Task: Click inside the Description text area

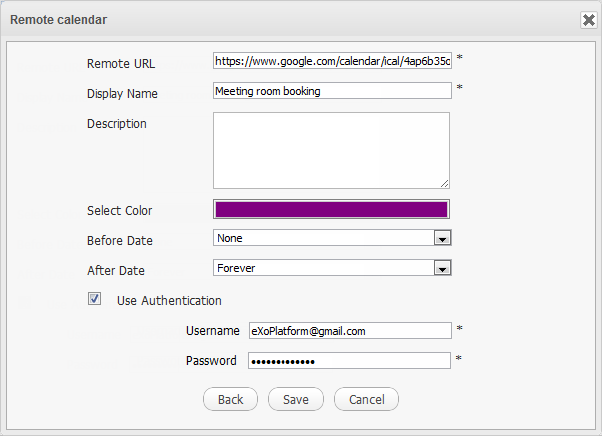Action: tap(331, 149)
